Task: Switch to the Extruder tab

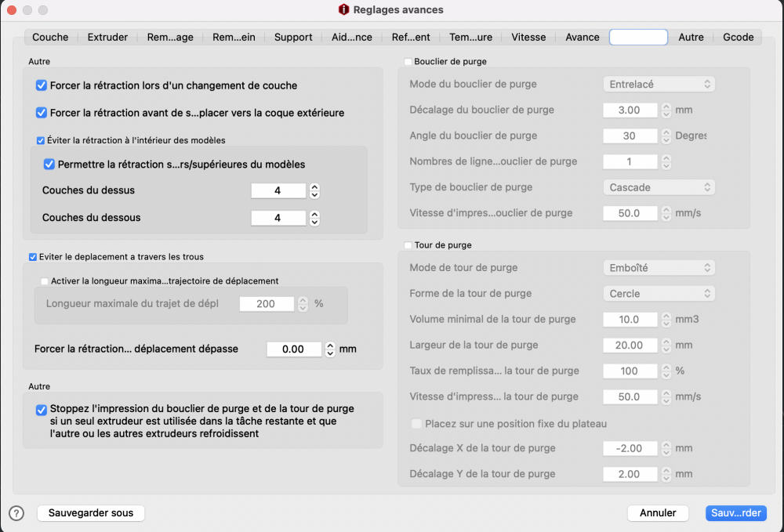Action: pyautogui.click(x=107, y=37)
